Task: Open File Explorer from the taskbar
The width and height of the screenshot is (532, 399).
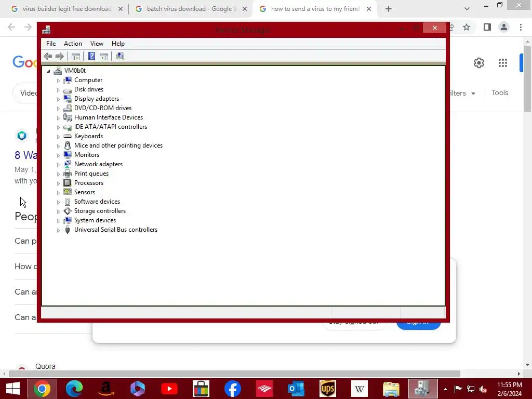Action: click(391, 389)
